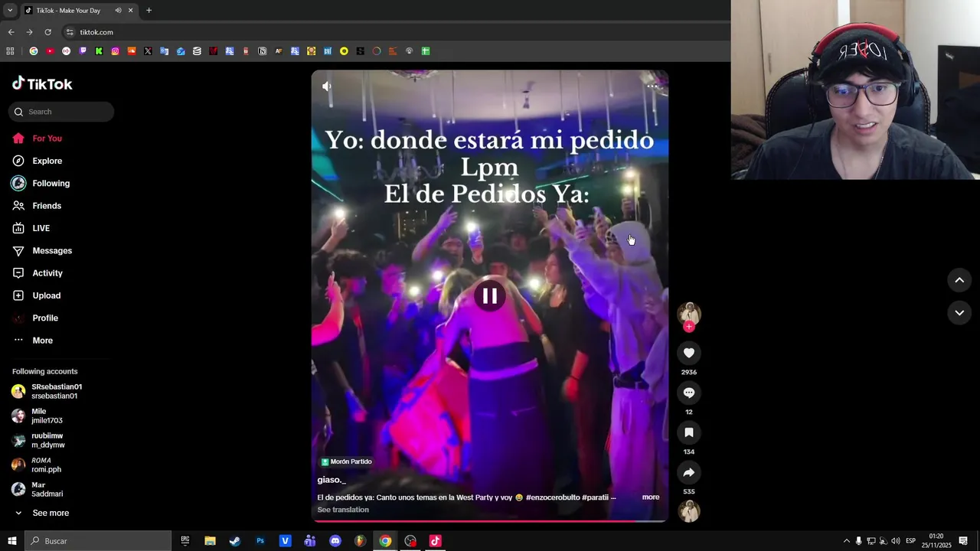Image resolution: width=980 pixels, height=551 pixels.
Task: Open Windows notification center
Action: click(x=963, y=541)
